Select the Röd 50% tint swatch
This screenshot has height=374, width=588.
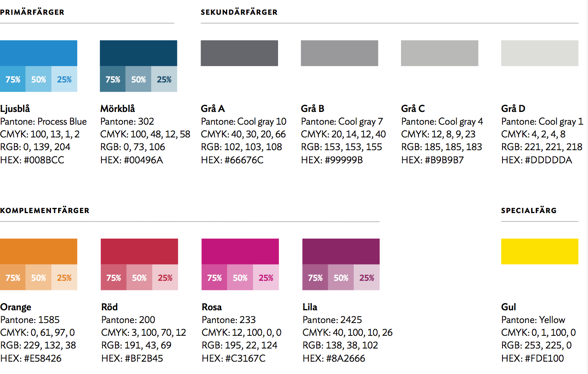tap(139, 277)
